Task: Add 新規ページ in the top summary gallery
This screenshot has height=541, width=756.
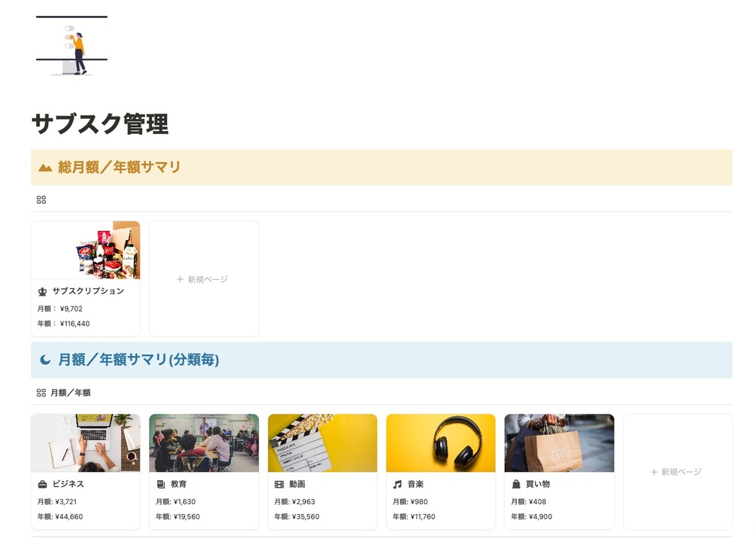Action: coord(204,279)
